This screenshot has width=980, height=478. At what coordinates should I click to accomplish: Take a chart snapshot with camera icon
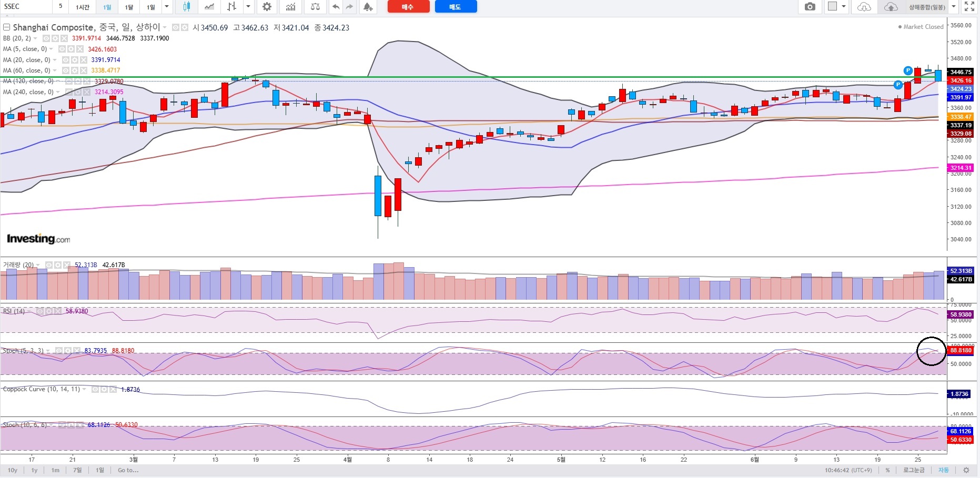pyautogui.click(x=810, y=7)
